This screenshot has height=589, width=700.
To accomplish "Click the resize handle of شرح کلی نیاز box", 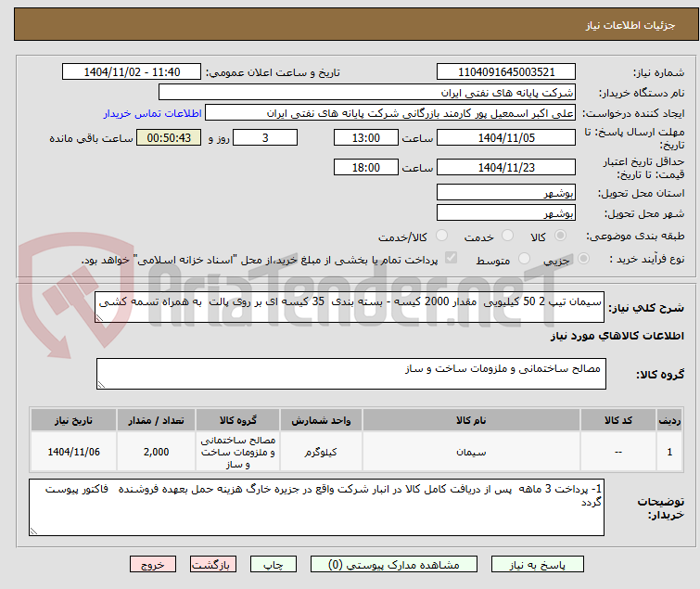I will [x=99, y=318].
